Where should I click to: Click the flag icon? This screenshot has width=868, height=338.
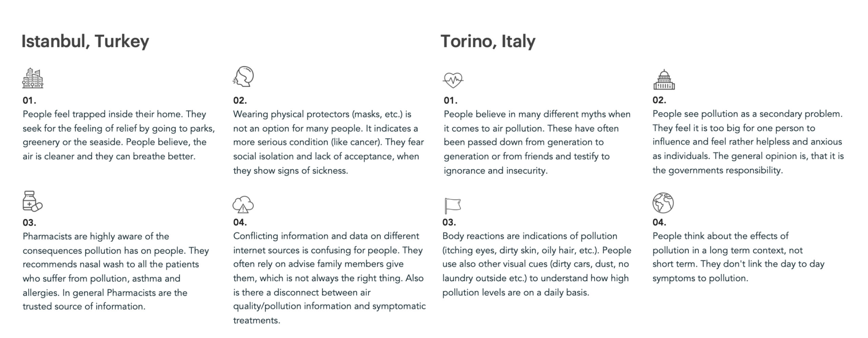click(x=452, y=206)
